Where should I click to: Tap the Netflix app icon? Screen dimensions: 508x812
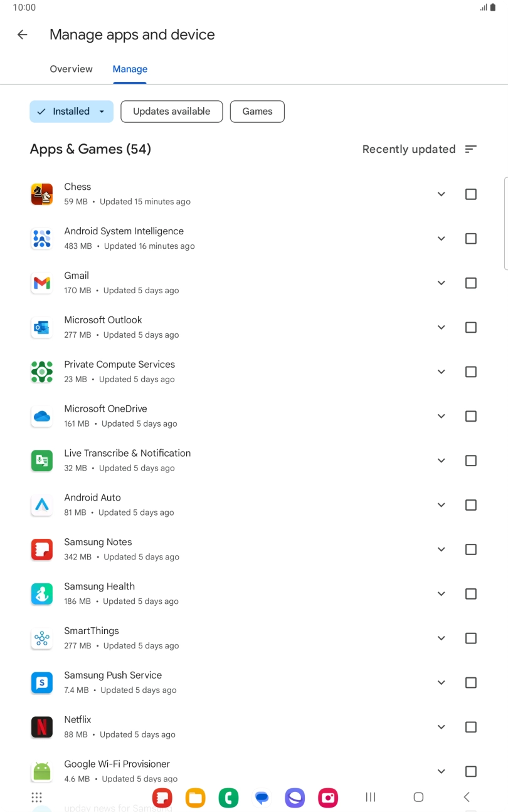pos(41,727)
